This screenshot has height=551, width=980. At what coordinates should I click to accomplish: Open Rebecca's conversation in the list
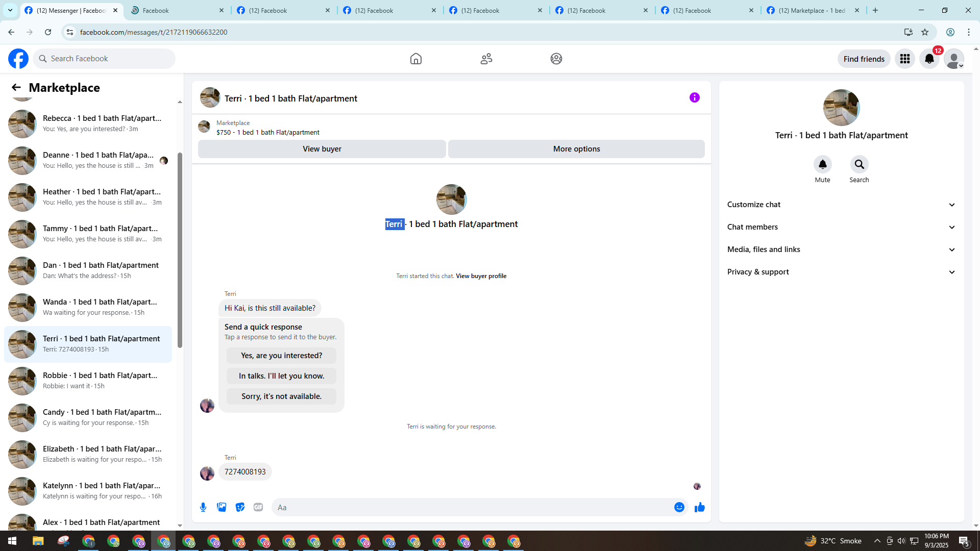tap(88, 124)
